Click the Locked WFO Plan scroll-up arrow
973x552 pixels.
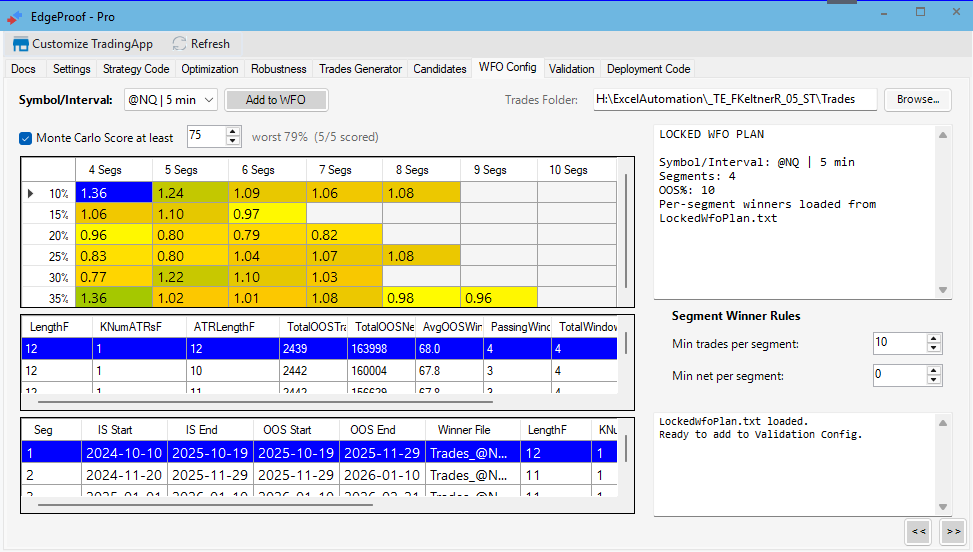point(943,135)
